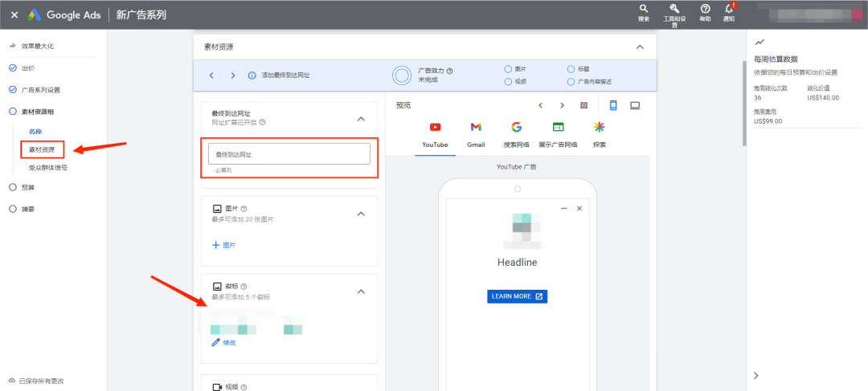The image size is (868, 391).
Task: Collapse the 素材资源 section header
Action: click(640, 47)
